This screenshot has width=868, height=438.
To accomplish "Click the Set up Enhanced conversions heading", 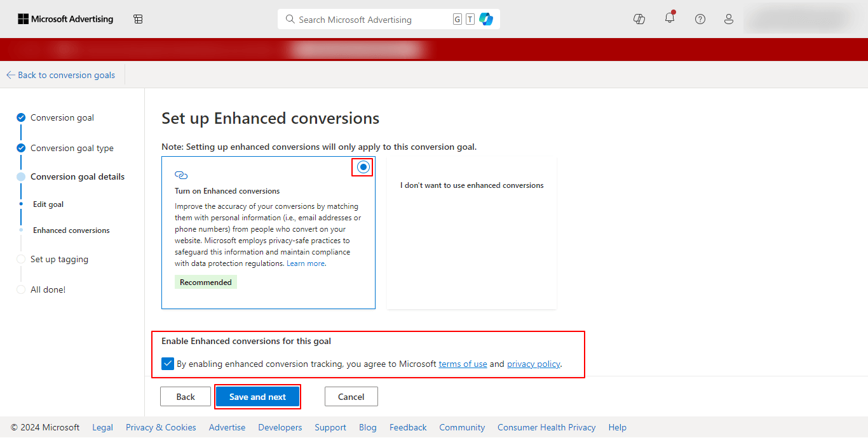I will (270, 119).
